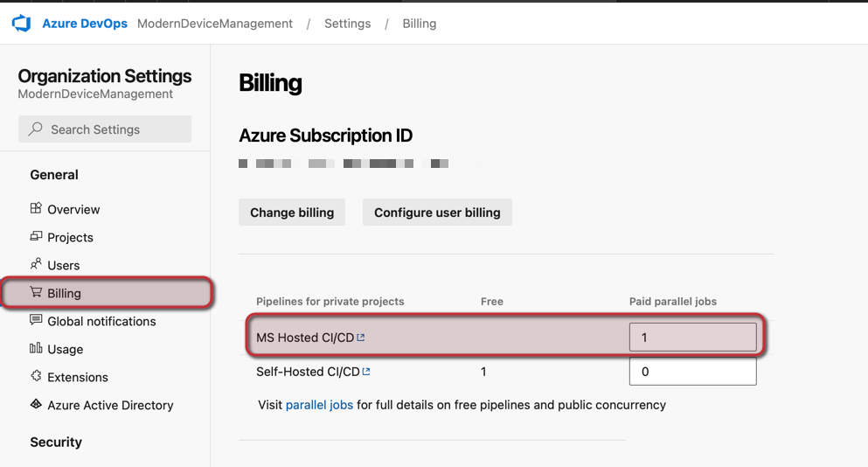This screenshot has width=868, height=467.
Task: Click the search magnifier icon
Action: pyautogui.click(x=36, y=129)
